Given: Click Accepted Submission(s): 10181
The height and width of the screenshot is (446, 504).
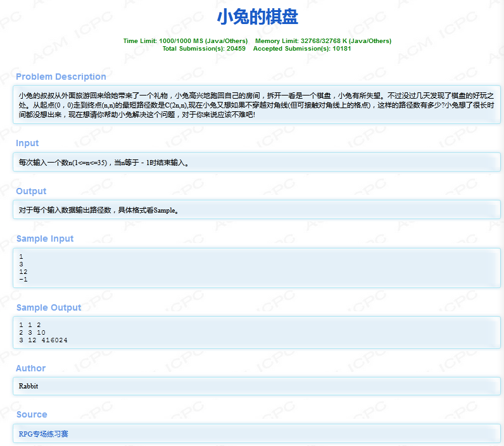Looking at the screenshot, I should (x=302, y=49).
